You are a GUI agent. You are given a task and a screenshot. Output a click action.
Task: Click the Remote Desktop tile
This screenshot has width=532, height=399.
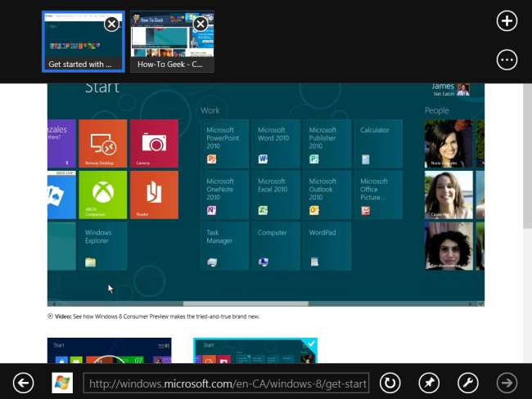tap(102, 144)
